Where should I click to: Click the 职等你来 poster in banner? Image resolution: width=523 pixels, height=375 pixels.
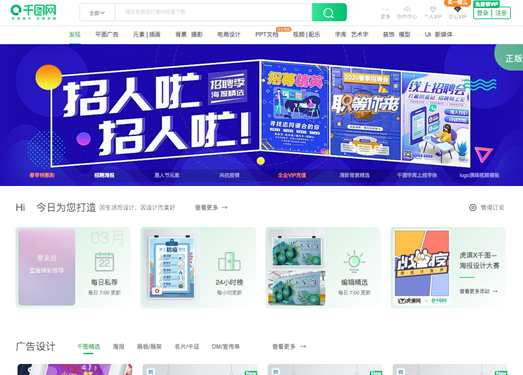click(365, 113)
